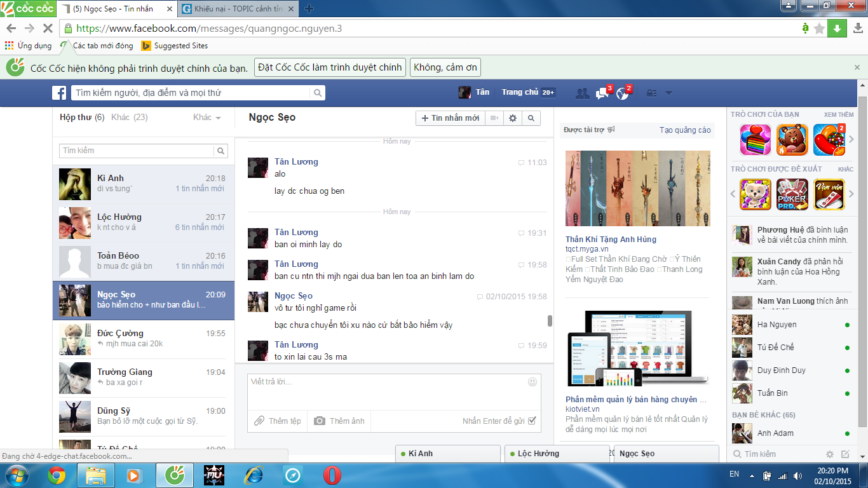Click the search-in-conversation magnifier icon
Viewport: 868px width, 488px height.
[531, 118]
